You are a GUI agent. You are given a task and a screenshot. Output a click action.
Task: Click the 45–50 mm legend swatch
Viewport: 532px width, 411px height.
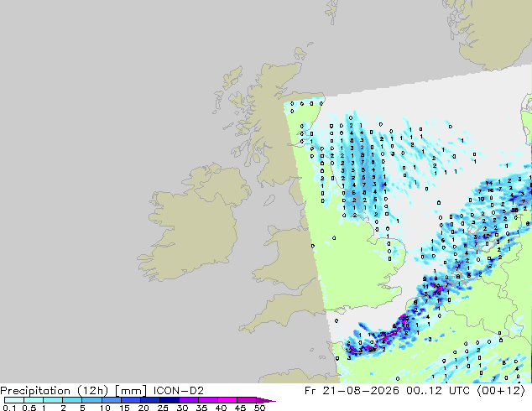pos(247,400)
